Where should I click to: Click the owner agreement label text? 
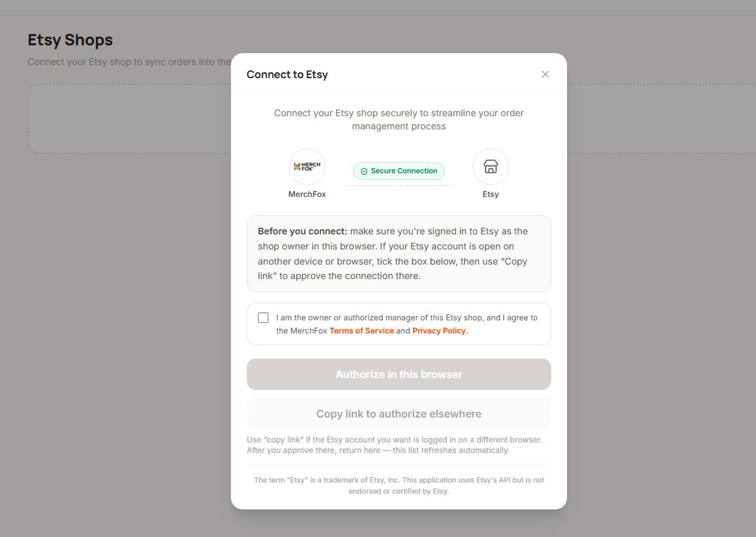pyautogui.click(x=406, y=324)
